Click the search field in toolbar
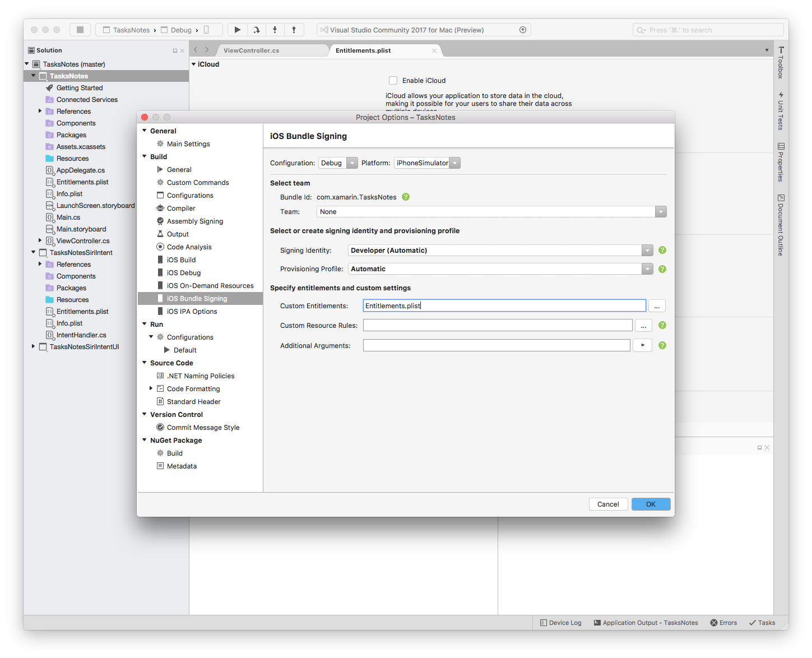The image size is (812, 658). click(708, 30)
